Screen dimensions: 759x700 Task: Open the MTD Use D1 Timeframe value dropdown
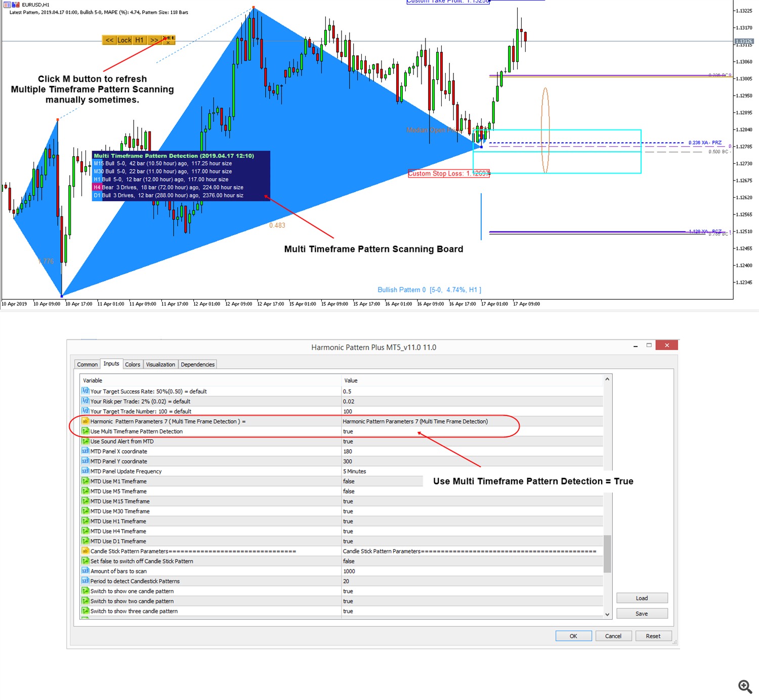(349, 541)
